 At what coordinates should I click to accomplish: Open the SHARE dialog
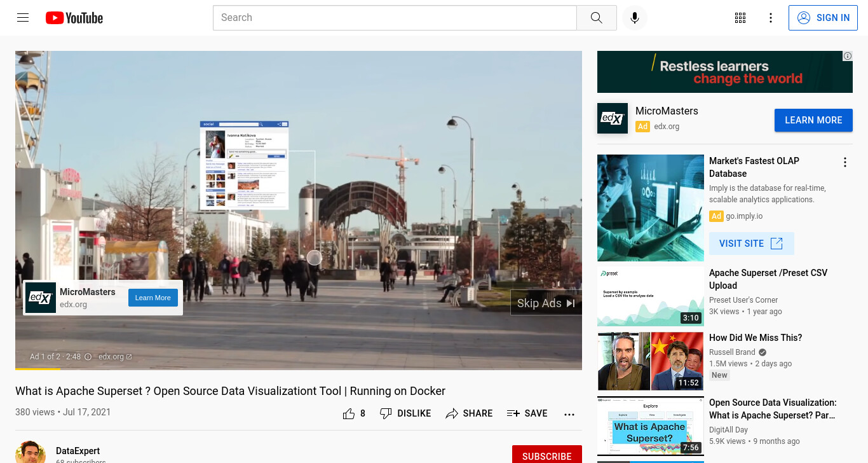click(469, 413)
